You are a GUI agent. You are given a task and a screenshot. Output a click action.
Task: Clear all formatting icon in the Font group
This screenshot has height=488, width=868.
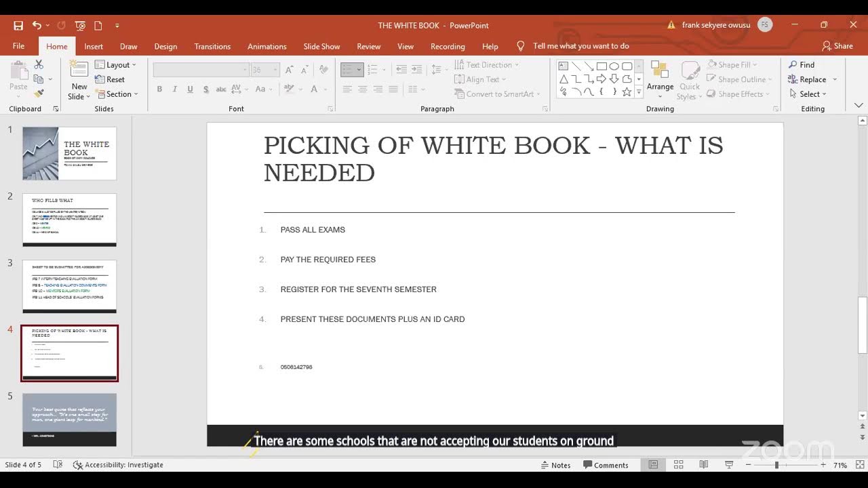coord(323,70)
